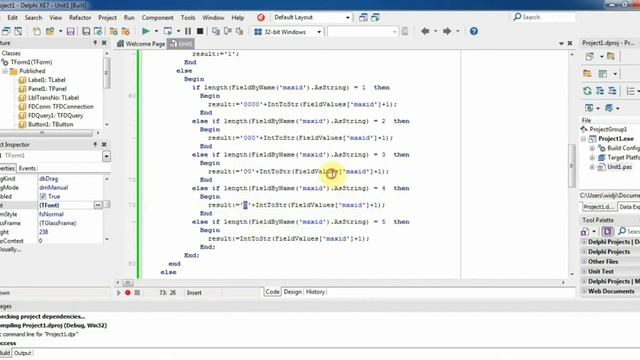
Task: Click the Project Manager refresh icon
Action: (x=587, y=91)
